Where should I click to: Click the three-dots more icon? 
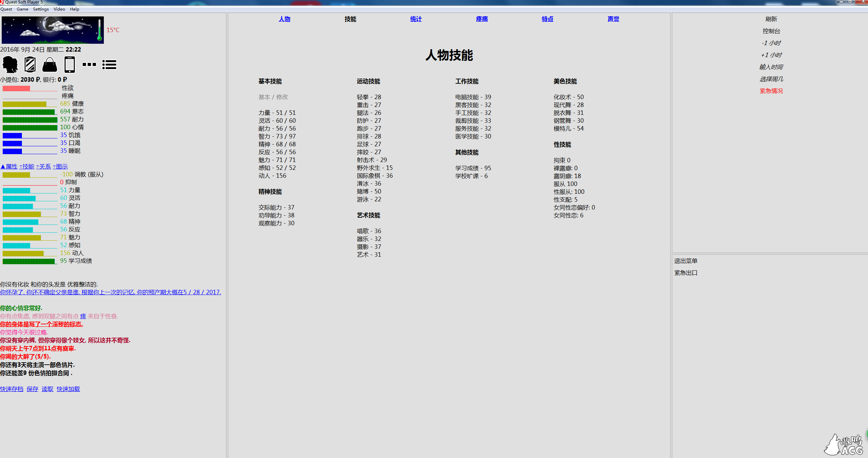coord(89,64)
